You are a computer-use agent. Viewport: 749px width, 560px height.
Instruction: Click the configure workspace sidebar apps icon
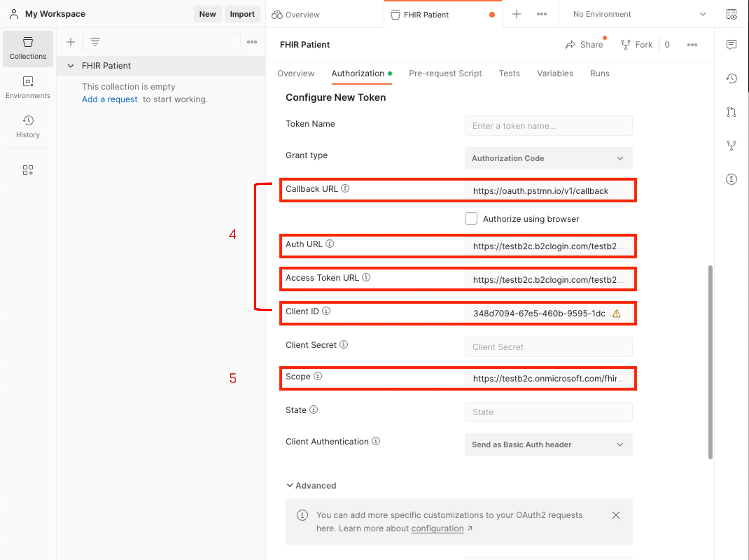[28, 170]
